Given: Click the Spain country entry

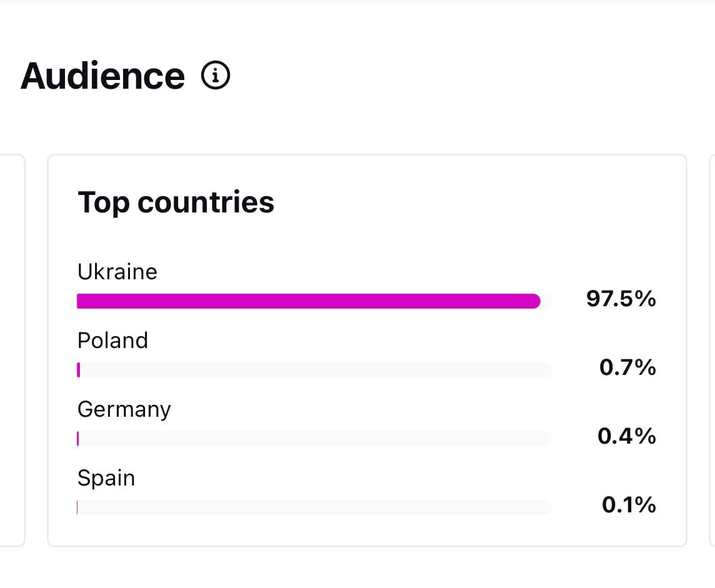Looking at the screenshot, I should point(106,477).
